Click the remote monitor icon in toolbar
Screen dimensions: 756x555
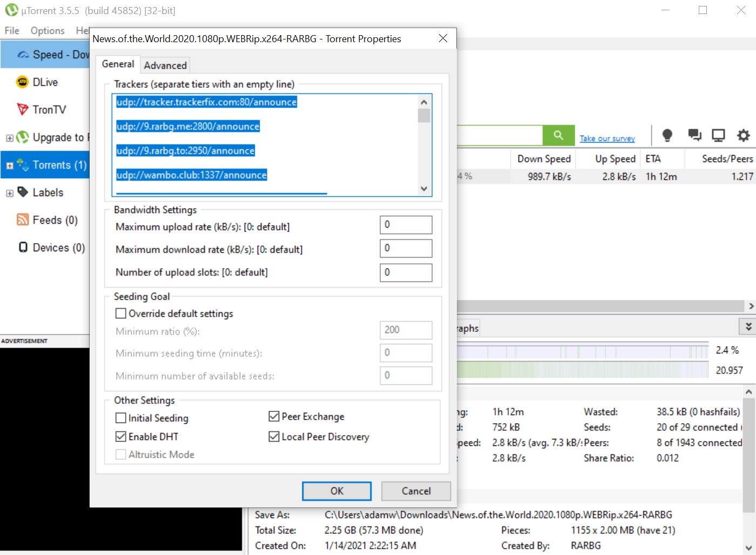[718, 135]
